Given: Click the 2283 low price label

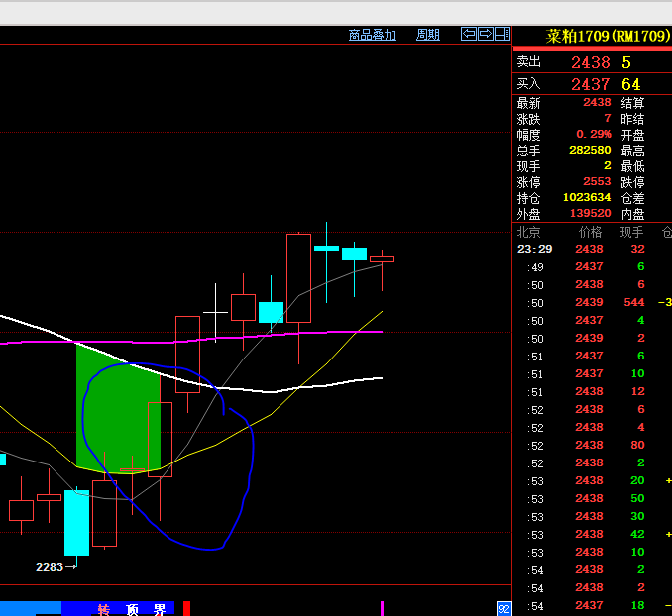Looking at the screenshot, I should (x=50, y=567).
